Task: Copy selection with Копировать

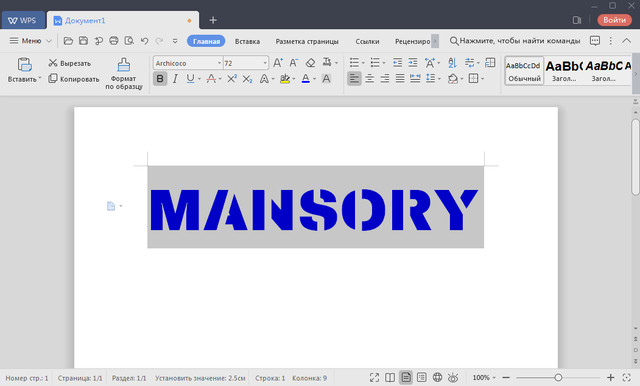Action: (73, 79)
